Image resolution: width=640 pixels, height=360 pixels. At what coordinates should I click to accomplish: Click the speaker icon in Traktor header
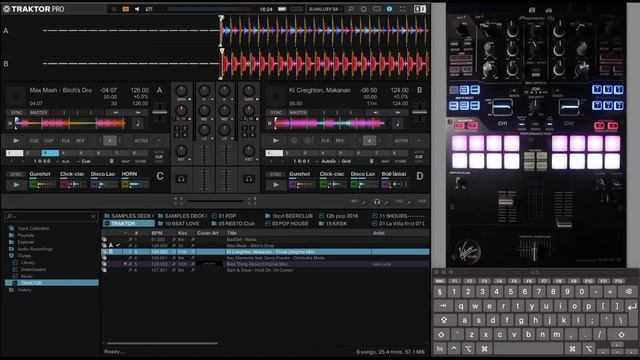pyautogui.click(x=137, y=9)
